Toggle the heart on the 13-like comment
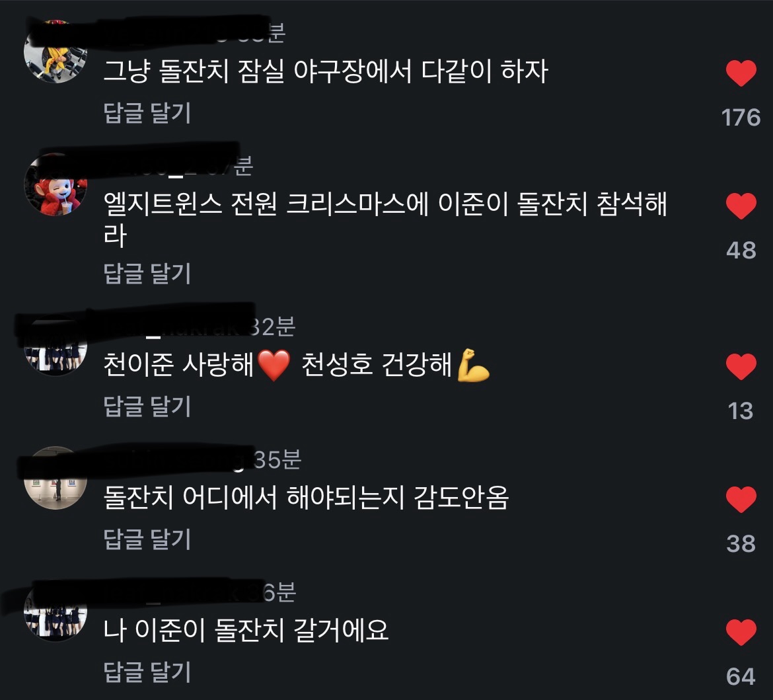 click(x=741, y=367)
